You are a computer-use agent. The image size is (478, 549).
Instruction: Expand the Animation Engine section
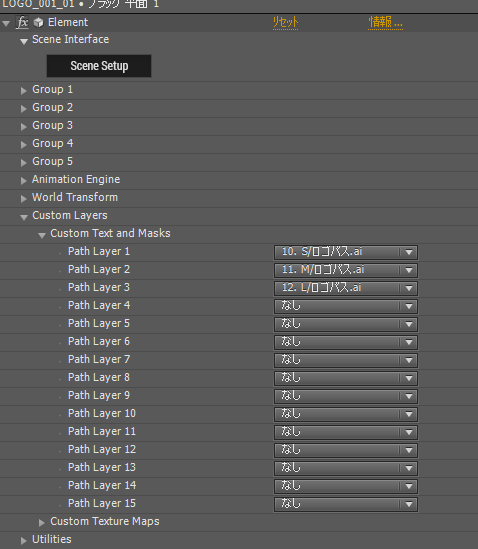(x=23, y=181)
